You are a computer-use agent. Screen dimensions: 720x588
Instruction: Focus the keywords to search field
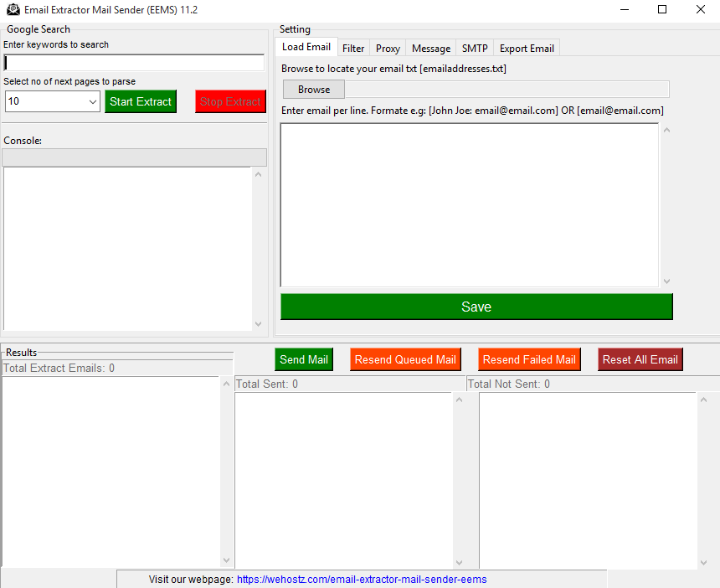tap(134, 63)
